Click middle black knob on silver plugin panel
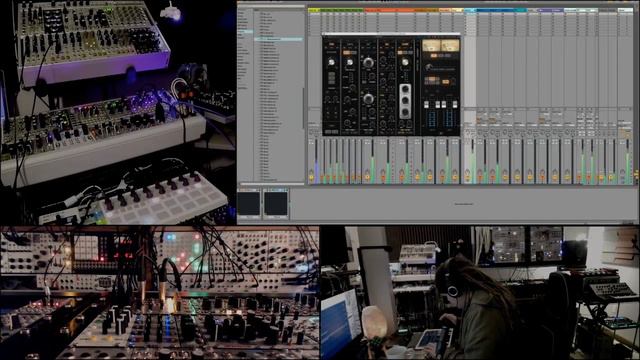This screenshot has height=360, width=640. [x=405, y=100]
